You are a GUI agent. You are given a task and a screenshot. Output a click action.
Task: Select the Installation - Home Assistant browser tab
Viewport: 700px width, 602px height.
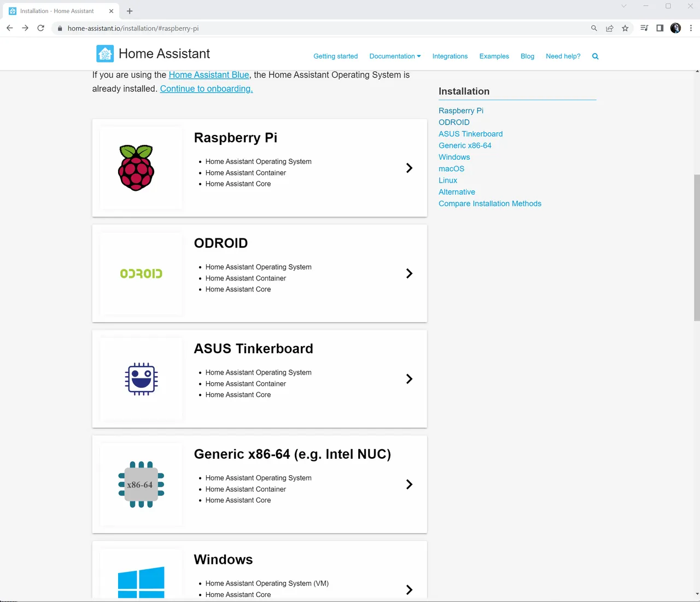click(60, 11)
